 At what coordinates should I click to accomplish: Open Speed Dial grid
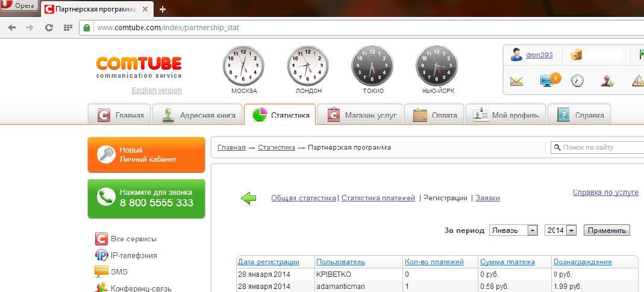tap(67, 28)
